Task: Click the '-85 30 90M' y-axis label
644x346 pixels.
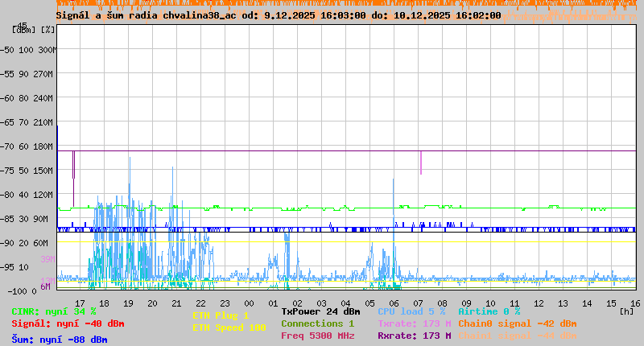Action: pyautogui.click(x=26, y=219)
